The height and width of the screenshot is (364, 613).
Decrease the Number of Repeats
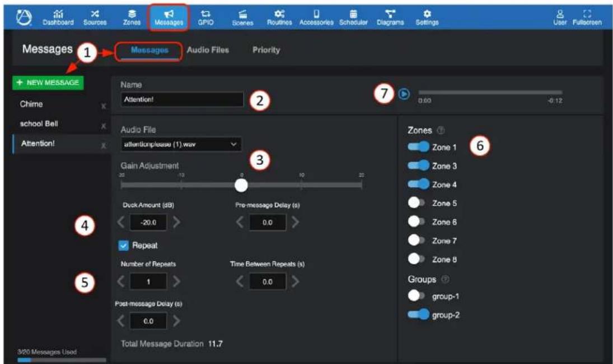point(121,282)
